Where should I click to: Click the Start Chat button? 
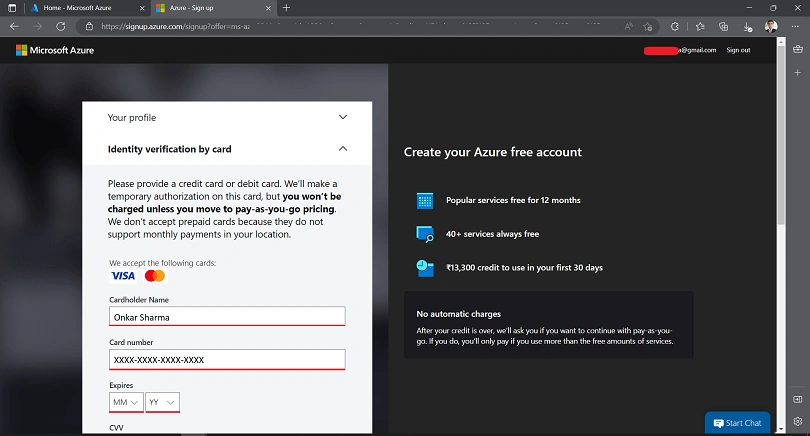coord(737,423)
